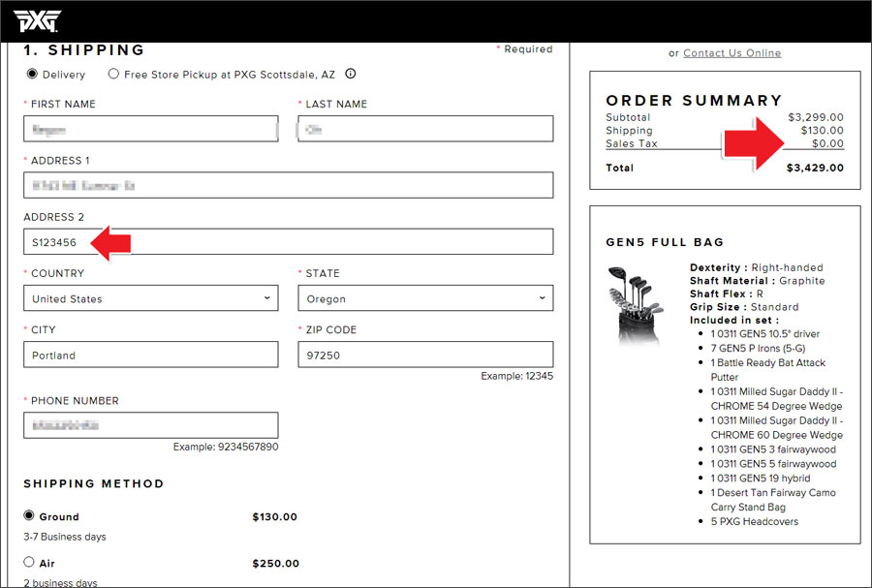872x588 pixels.
Task: Click the Sales Tax value $0.00
Action: pos(827,143)
